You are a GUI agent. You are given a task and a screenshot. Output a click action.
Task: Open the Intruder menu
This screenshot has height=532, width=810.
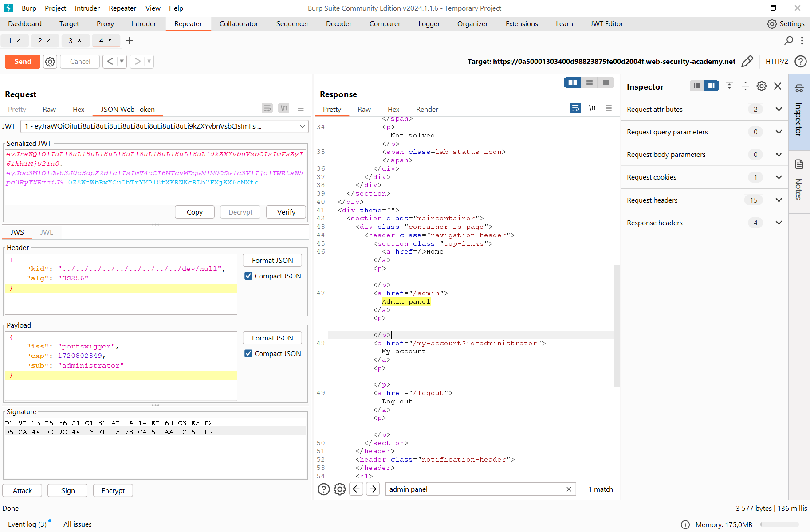(87, 8)
